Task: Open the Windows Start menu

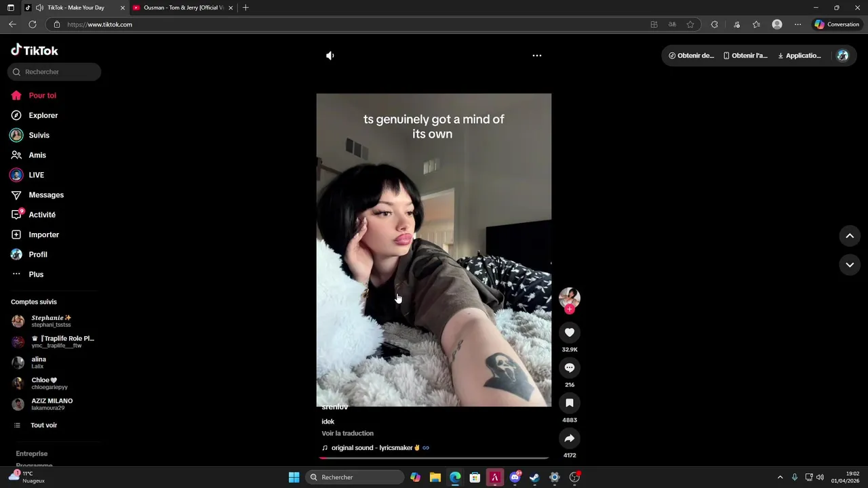Action: (294, 477)
